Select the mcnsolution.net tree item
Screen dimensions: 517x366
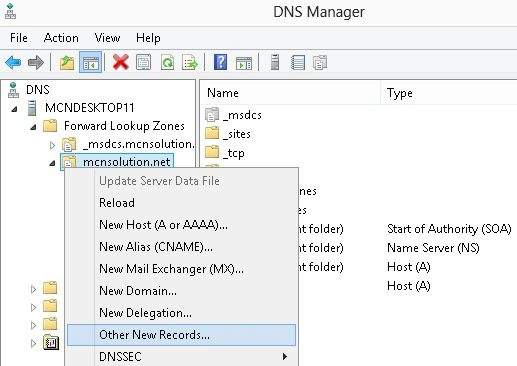[127, 162]
